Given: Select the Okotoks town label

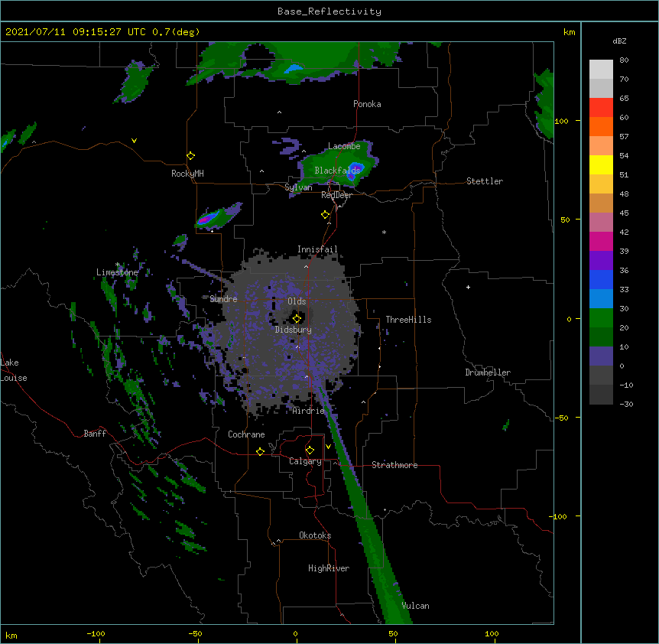Looking at the screenshot, I should coord(315,535).
